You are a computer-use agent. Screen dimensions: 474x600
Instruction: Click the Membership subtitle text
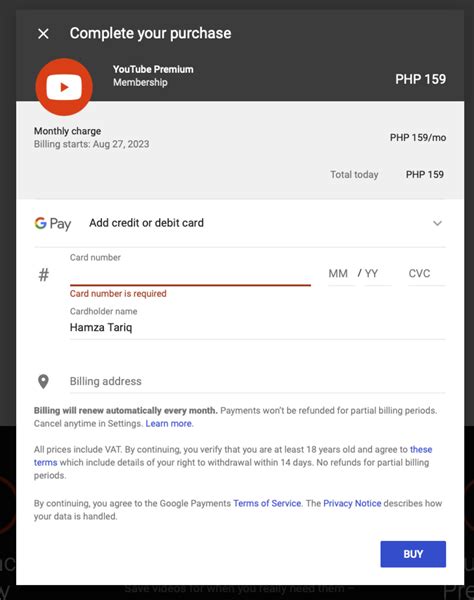[x=140, y=83]
